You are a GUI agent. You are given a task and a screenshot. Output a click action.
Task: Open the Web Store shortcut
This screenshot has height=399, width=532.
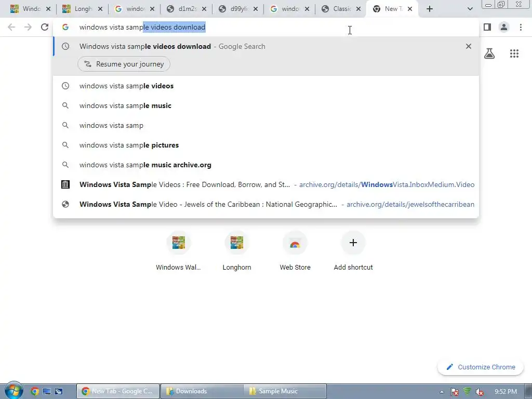coord(295,252)
